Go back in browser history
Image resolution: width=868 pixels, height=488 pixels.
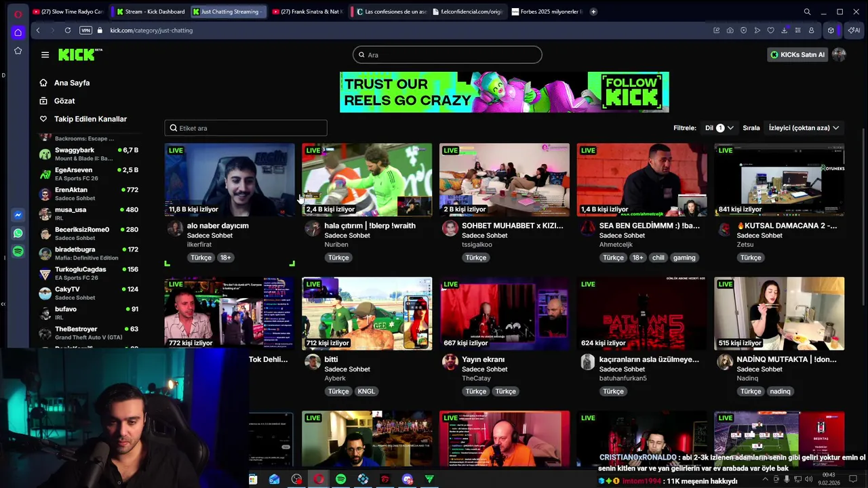(x=38, y=30)
